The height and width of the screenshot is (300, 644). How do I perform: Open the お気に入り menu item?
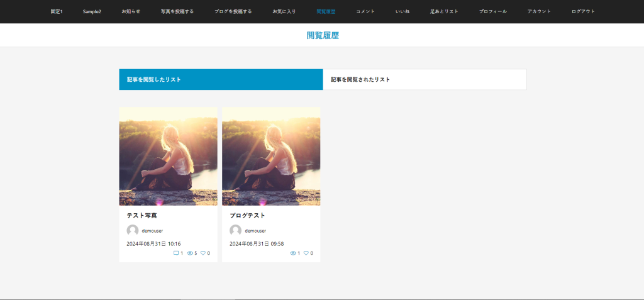click(x=284, y=11)
